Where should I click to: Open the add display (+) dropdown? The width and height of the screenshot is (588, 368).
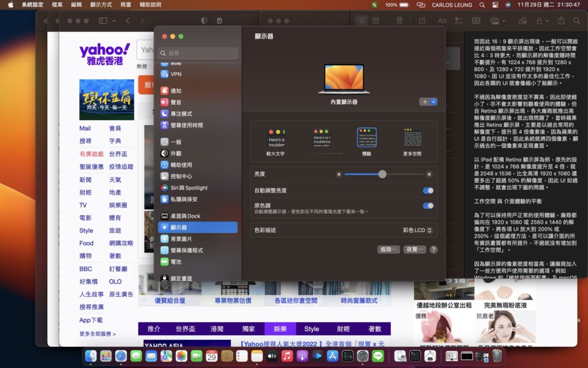click(x=428, y=102)
